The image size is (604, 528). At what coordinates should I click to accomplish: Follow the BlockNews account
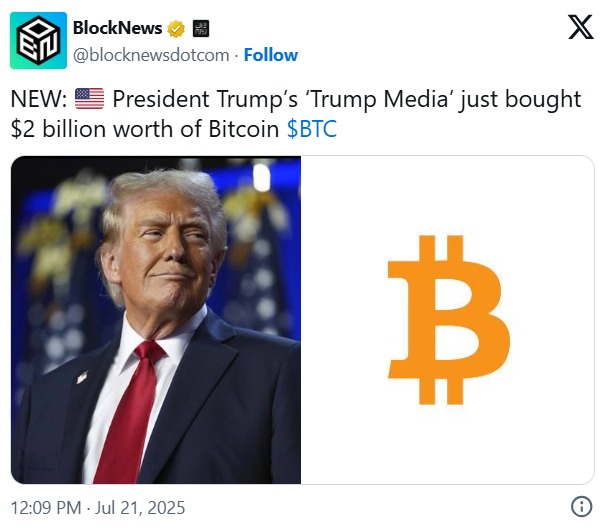click(271, 55)
